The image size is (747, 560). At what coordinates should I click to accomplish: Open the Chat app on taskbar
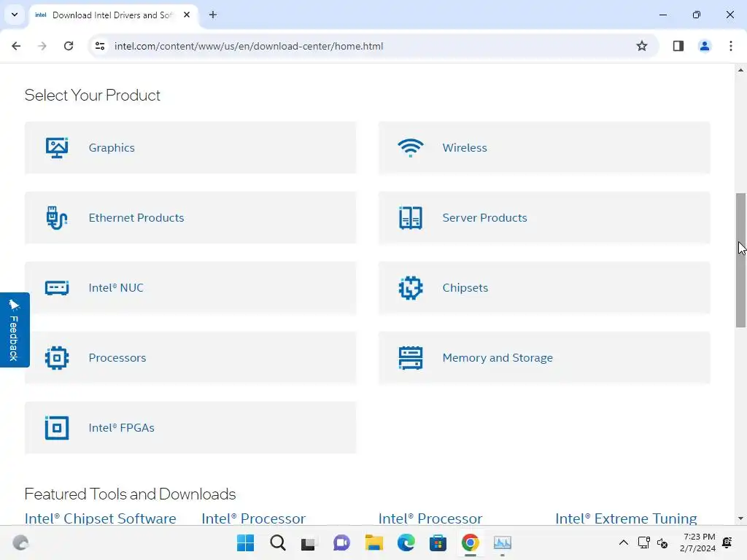click(341, 542)
